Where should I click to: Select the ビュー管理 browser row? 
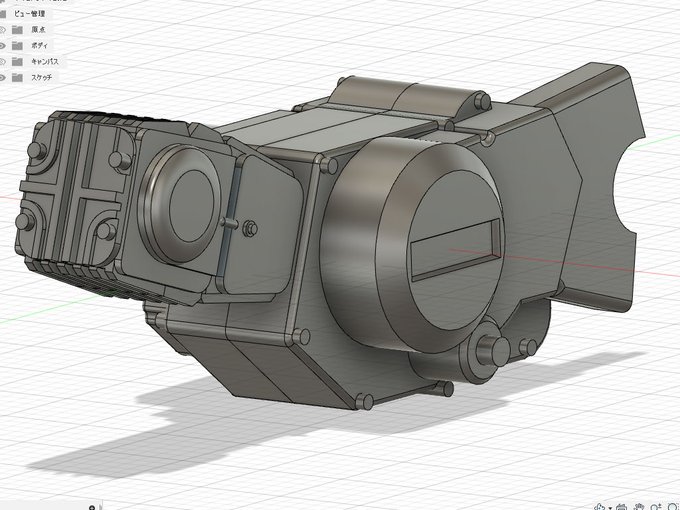[24, 14]
